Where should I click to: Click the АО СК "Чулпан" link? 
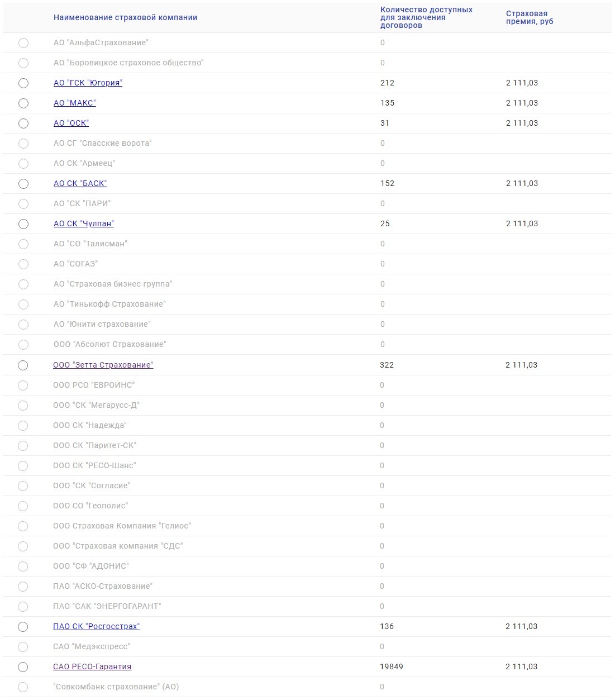(x=84, y=223)
